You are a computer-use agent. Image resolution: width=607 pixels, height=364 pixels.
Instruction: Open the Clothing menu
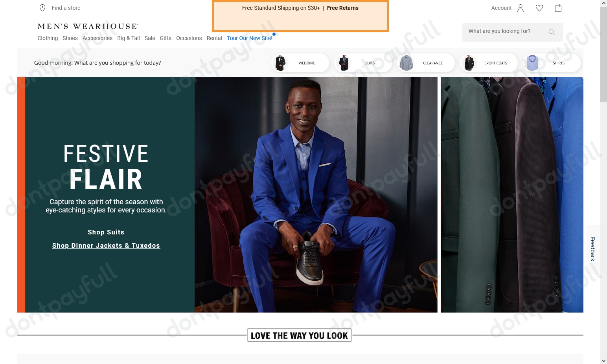pos(48,38)
